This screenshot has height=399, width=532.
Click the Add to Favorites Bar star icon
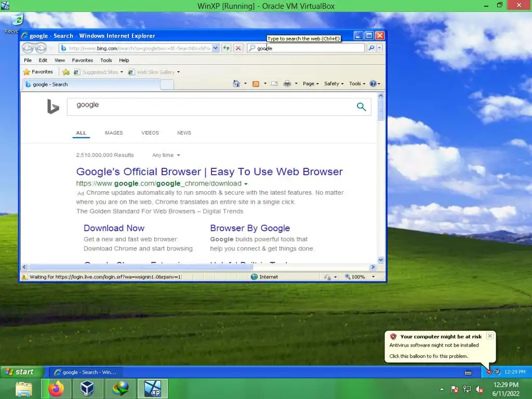tap(66, 72)
